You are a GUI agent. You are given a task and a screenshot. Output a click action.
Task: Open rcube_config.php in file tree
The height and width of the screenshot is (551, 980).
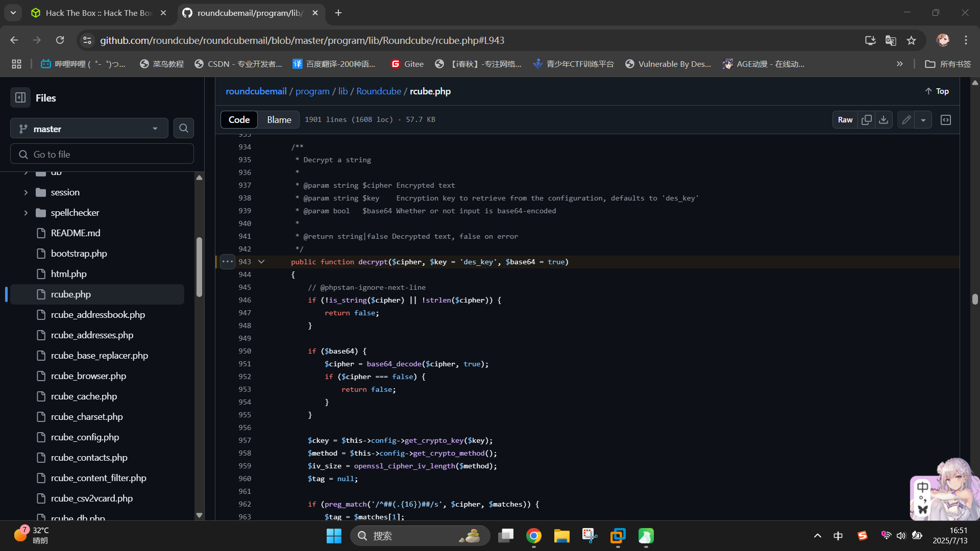coord(85,437)
